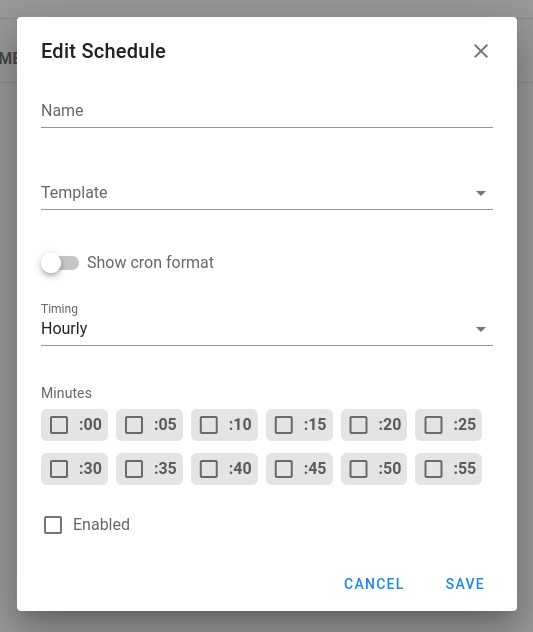Check the :00 minutes checkbox
The height and width of the screenshot is (632, 533).
tap(59, 425)
